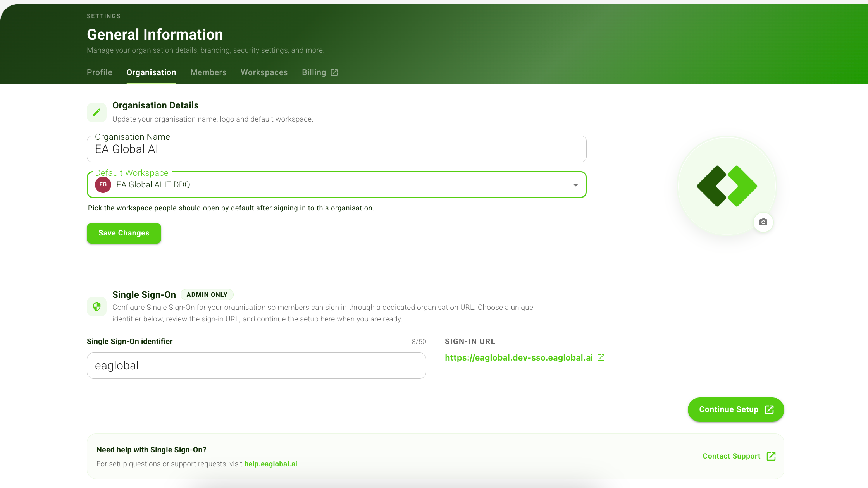Open the https://eaglobal.dev-sso.eaglobal.ai link
Viewport: 868px width, 488px height.
519,357
